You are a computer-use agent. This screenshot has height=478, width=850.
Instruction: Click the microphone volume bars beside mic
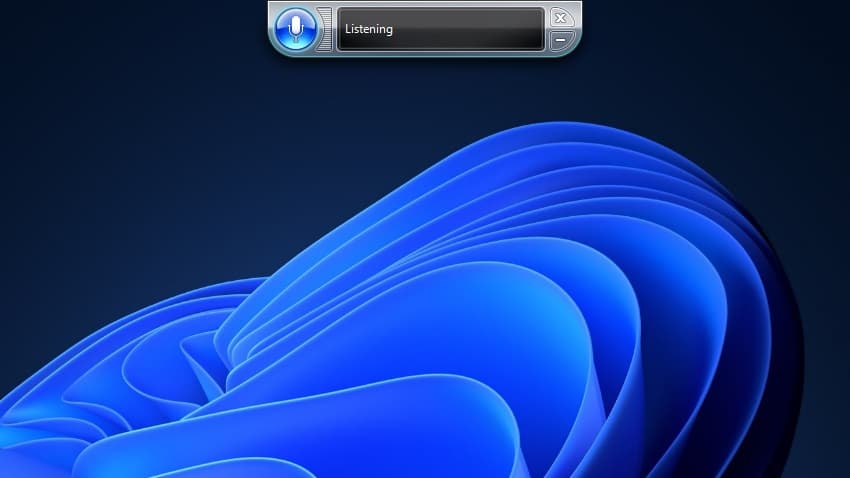324,29
